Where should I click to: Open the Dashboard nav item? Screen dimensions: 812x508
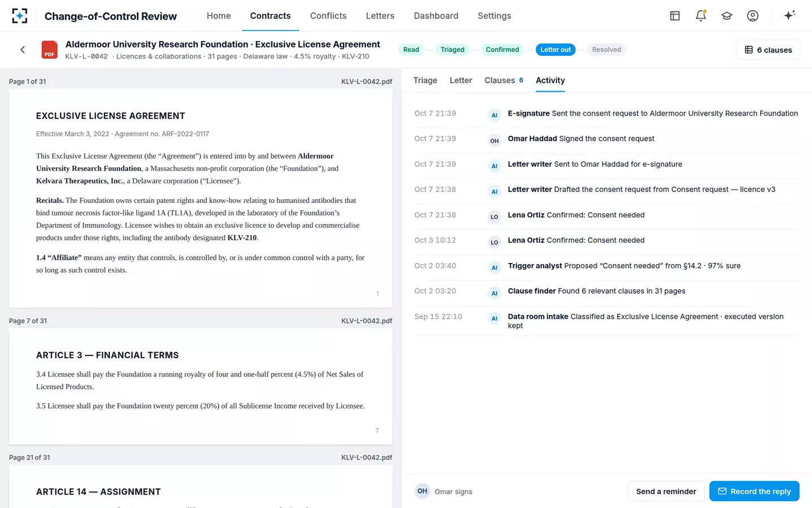[x=436, y=16]
